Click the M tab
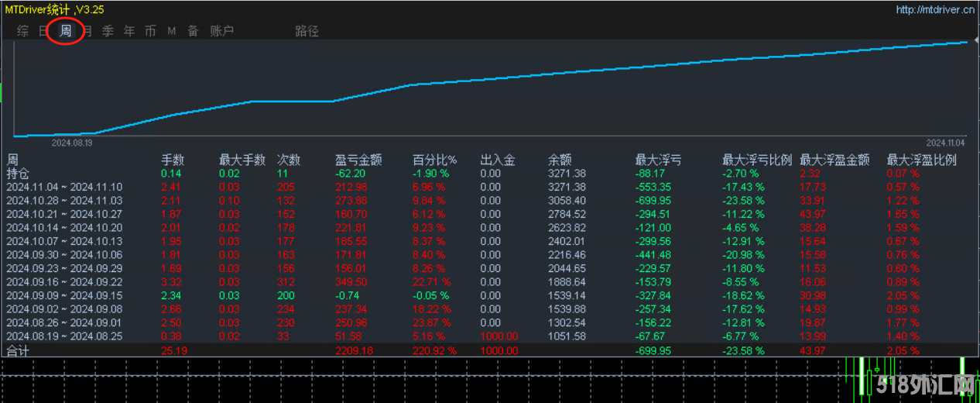 click(x=172, y=31)
